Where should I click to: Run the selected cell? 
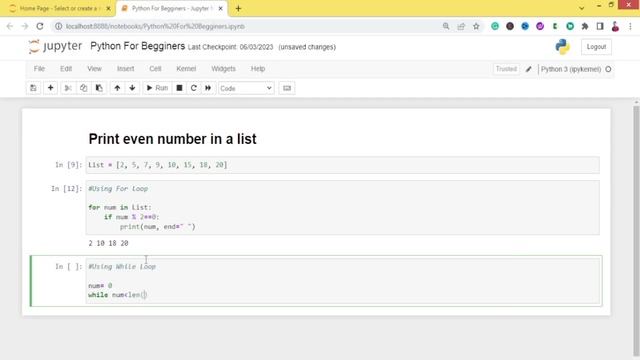tap(157, 88)
